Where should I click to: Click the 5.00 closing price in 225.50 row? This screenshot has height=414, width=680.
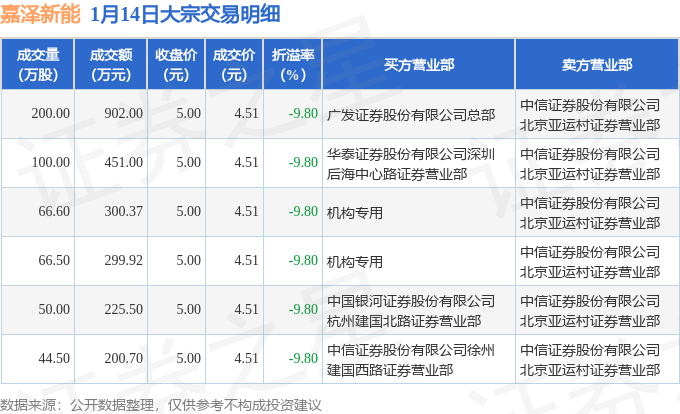point(189,310)
